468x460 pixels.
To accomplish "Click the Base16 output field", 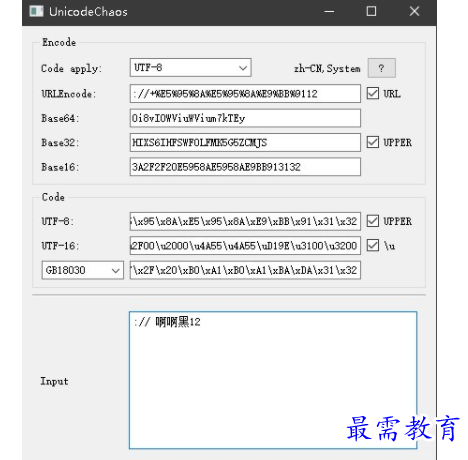I will [x=245, y=167].
